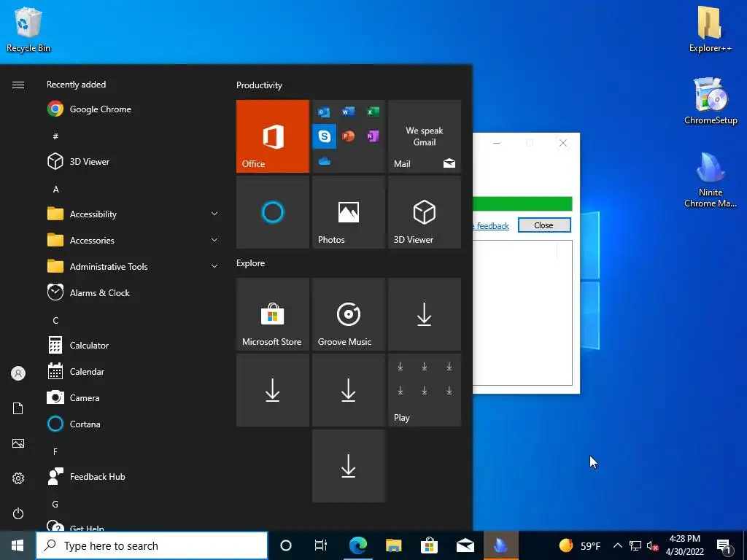Open the Groove Music tile
747x560 pixels.
tap(348, 314)
